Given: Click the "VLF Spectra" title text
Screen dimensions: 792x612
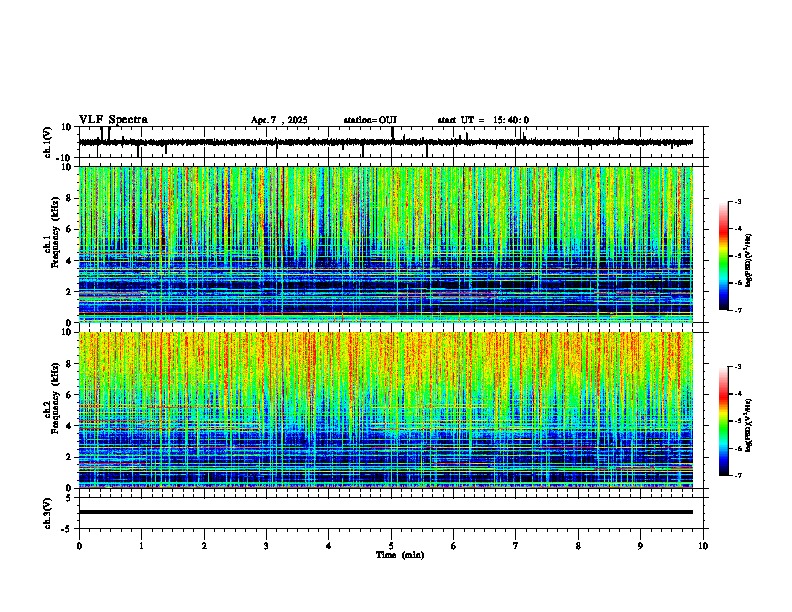Looking at the screenshot, I should [113, 120].
